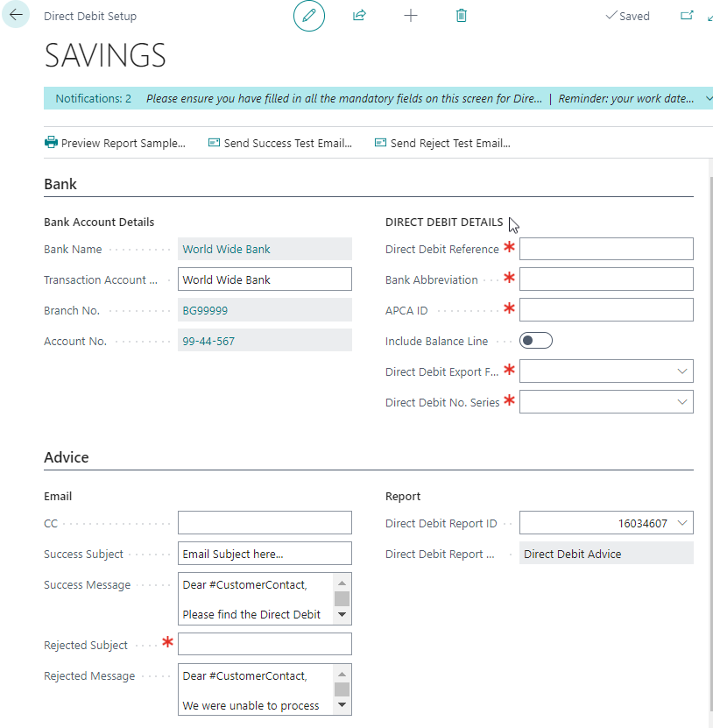Delete this setup using the trash icon
The width and height of the screenshot is (713, 728).
(461, 15)
